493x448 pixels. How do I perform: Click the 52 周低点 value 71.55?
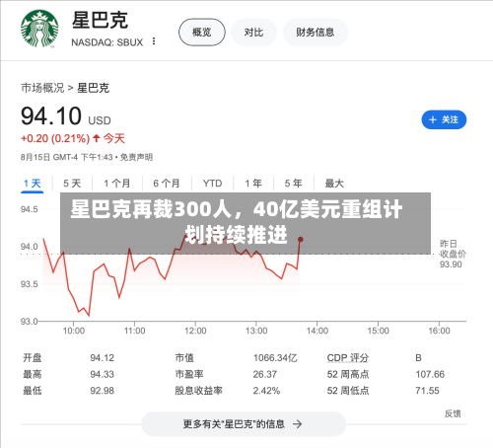tap(427, 391)
